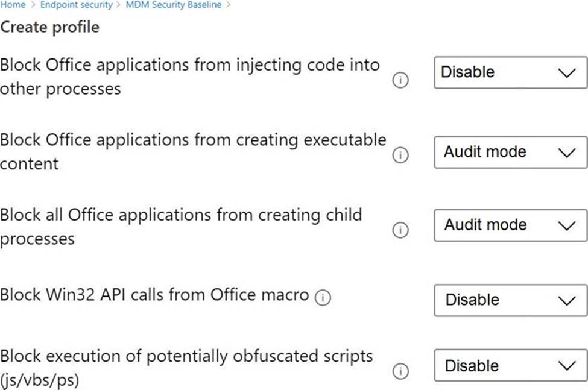Click breadcrumb chevron after MDM Security Baseline

[x=228, y=5]
